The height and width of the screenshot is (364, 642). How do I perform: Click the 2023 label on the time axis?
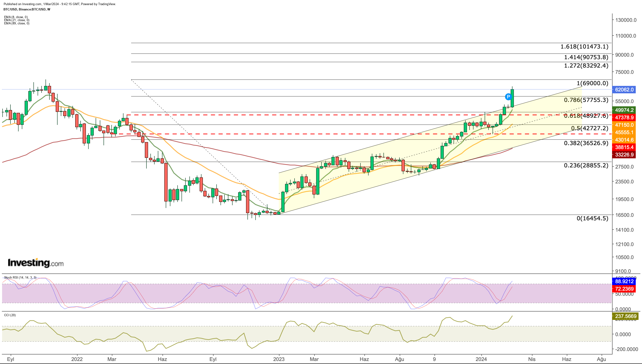coord(279,359)
